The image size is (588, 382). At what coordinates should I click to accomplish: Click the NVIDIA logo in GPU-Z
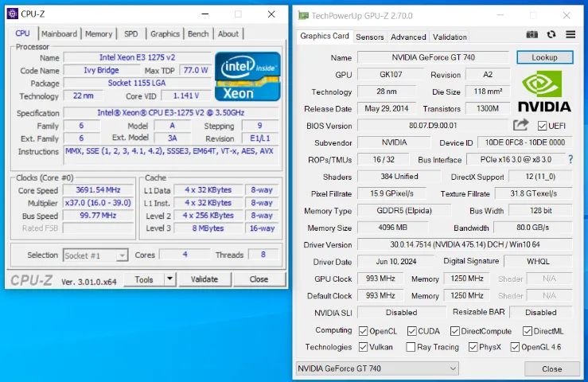pos(544,92)
